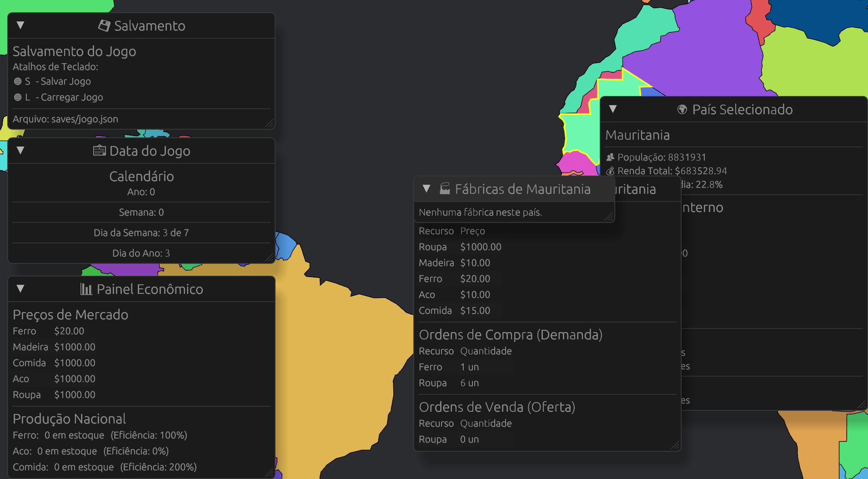The width and height of the screenshot is (868, 479).
Task: Grab the Salvamento panel resize grip
Action: click(x=270, y=124)
